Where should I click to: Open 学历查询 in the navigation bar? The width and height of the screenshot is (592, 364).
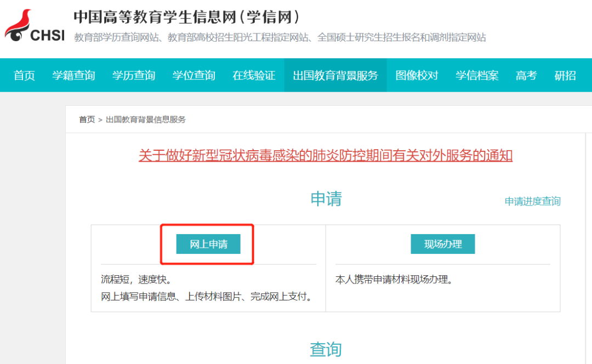click(134, 76)
